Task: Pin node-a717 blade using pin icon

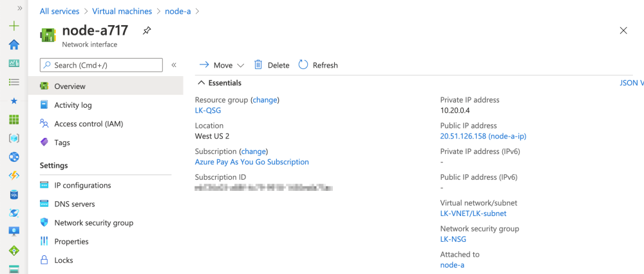Action: click(x=147, y=30)
